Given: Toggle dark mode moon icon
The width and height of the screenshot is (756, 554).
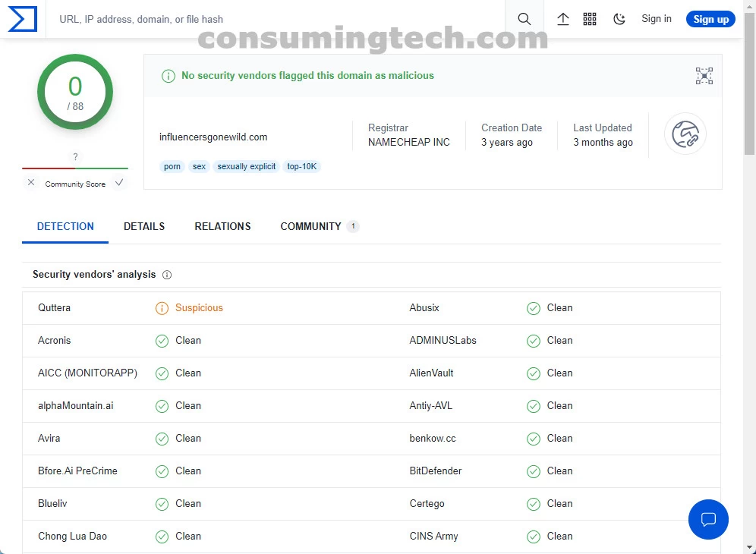Looking at the screenshot, I should pyautogui.click(x=619, y=19).
